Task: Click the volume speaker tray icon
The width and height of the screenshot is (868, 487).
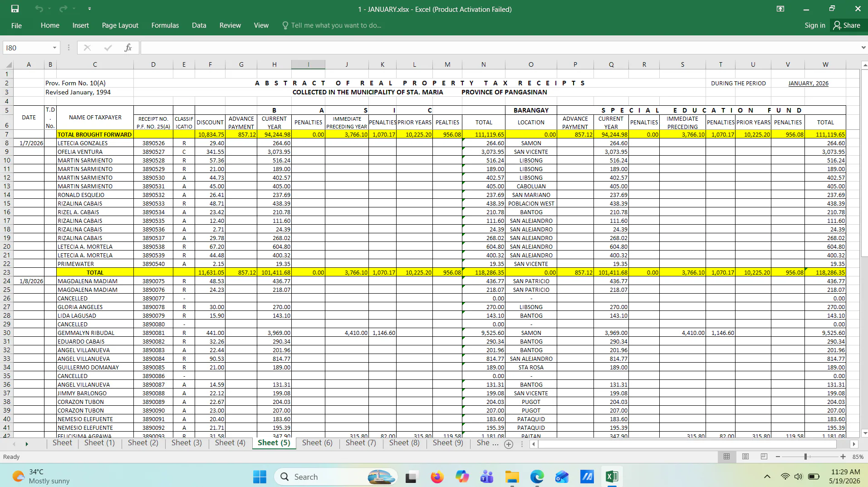Action: 799,477
